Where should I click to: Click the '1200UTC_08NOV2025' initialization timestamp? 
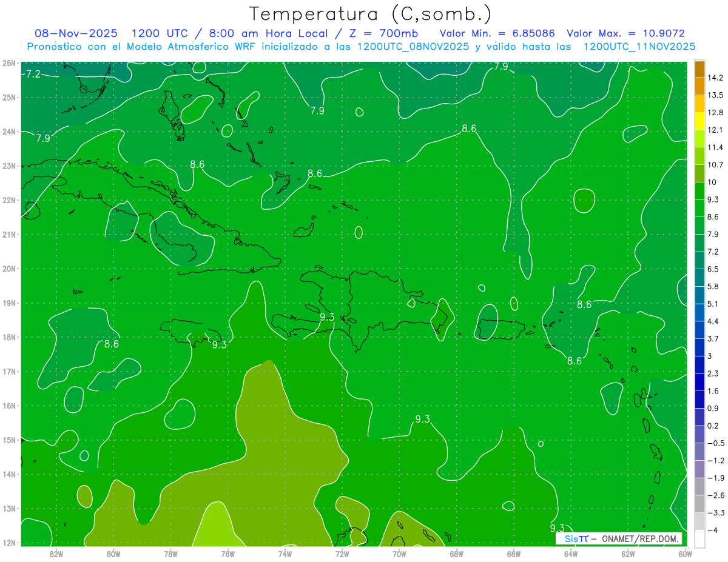click(413, 47)
